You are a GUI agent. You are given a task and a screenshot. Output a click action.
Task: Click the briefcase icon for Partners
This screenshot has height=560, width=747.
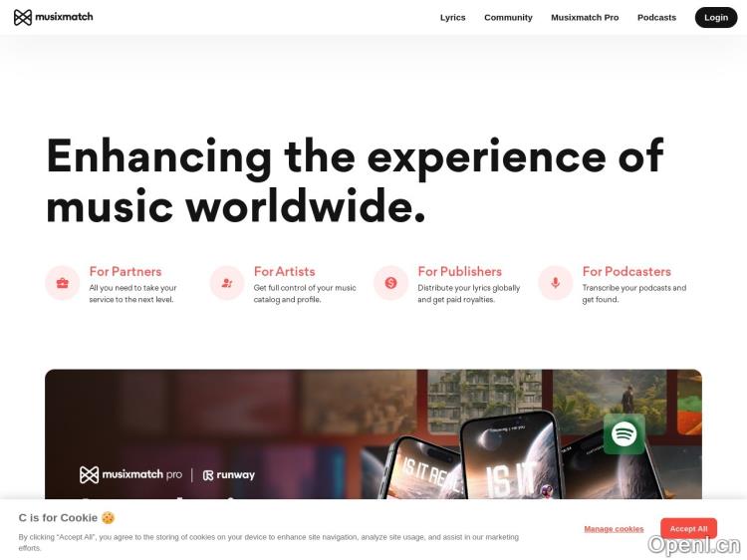[63, 283]
